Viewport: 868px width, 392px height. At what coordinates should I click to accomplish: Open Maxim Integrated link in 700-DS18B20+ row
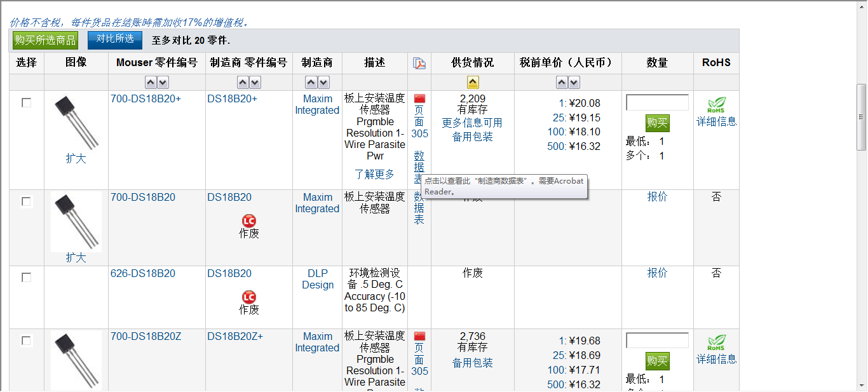click(317, 105)
